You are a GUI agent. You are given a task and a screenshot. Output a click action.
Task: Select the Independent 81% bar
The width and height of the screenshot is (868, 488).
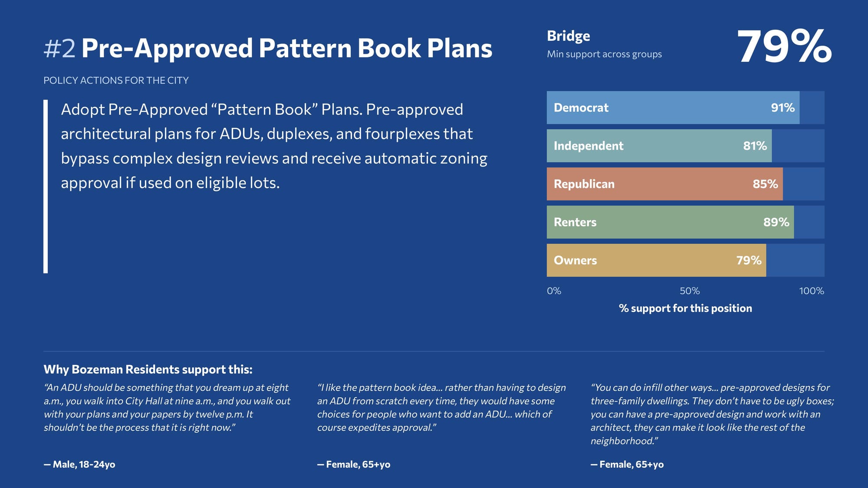click(659, 146)
